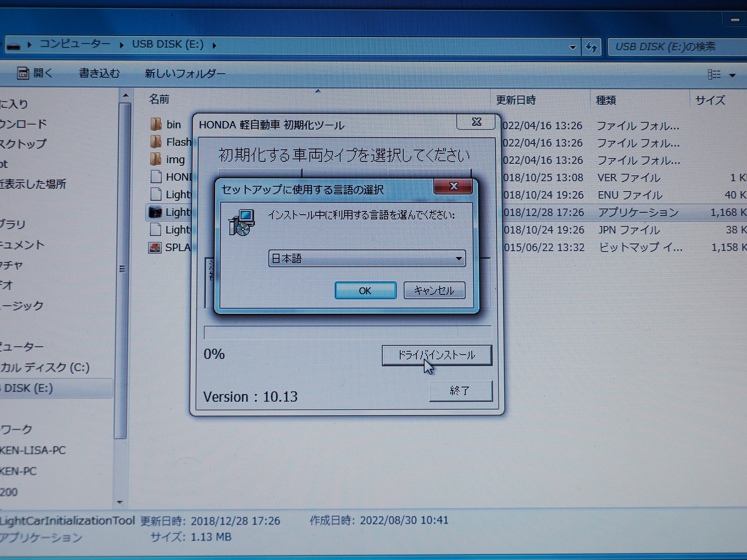
Task: Expand the arrow after USB DISK (E:) breadcrumb
Action: (x=214, y=45)
